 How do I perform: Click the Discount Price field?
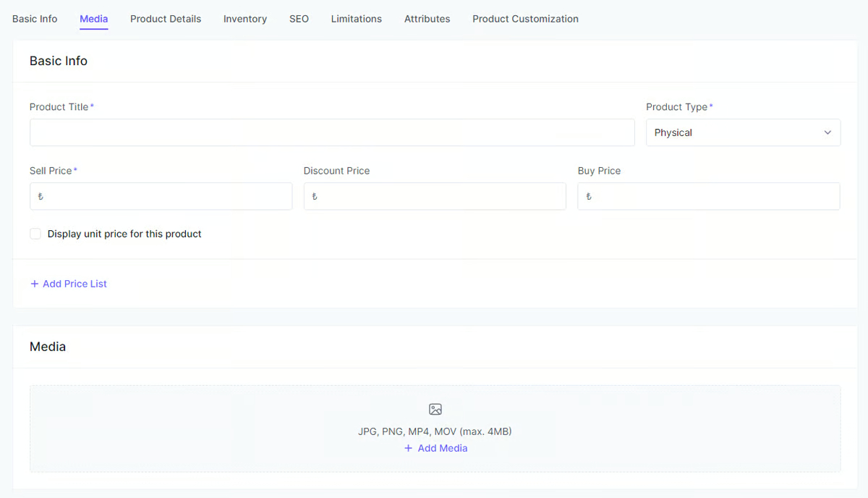pos(435,196)
